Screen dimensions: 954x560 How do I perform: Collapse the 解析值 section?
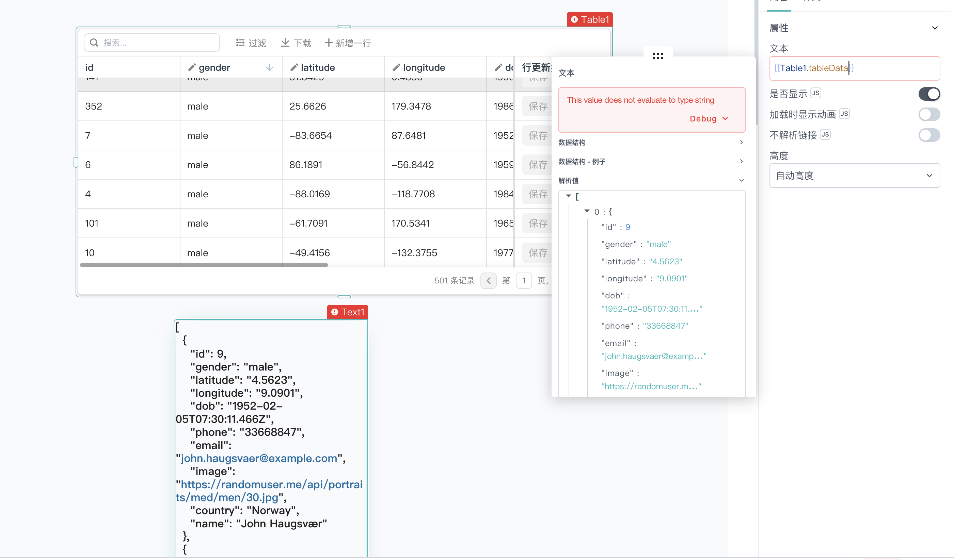click(652, 181)
